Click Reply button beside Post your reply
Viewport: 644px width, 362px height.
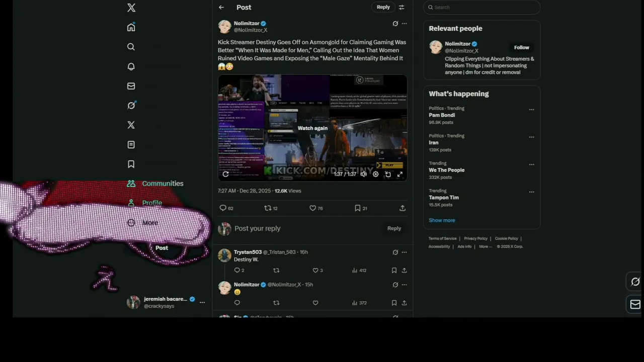coord(394,228)
